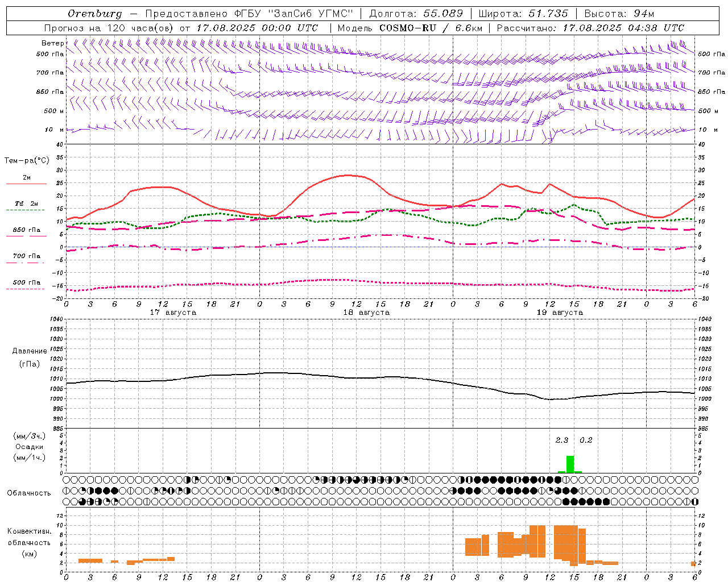Select the 'Высота: 94м' elevation text
This screenshot has width=728, height=582.
click(x=619, y=14)
